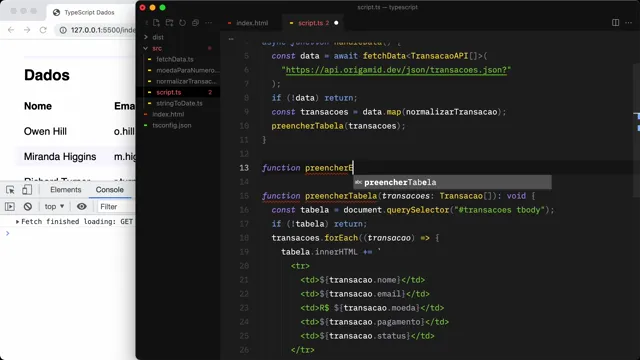Click the browser address bar URL
The image size is (640, 360).
[x=102, y=30]
